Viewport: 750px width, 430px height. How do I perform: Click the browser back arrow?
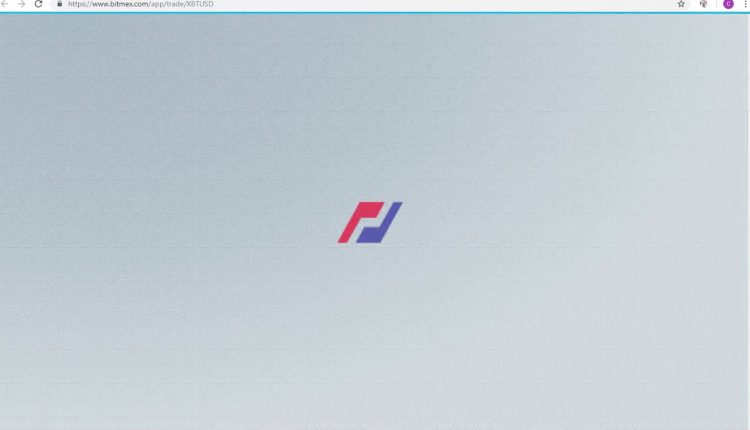point(5,4)
